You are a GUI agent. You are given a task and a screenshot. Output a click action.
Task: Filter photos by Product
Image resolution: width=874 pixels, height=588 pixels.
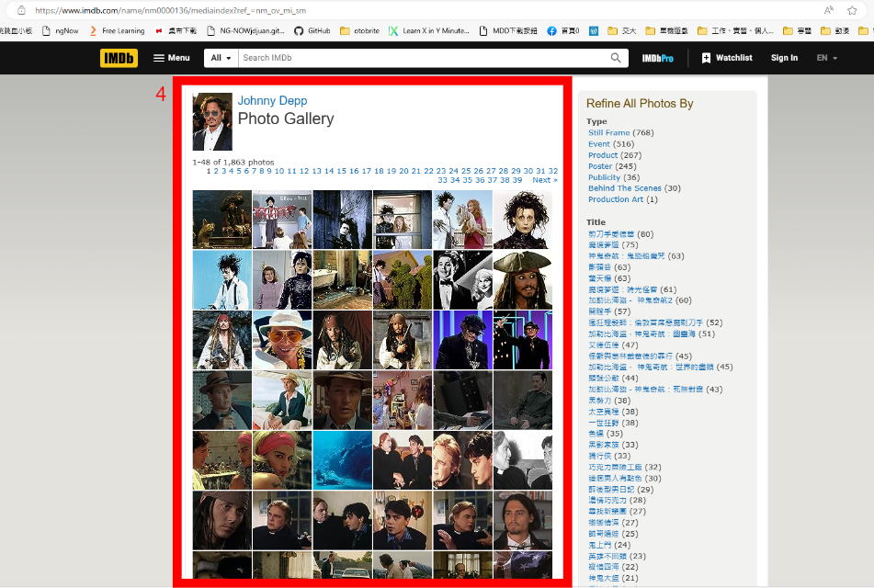(603, 155)
